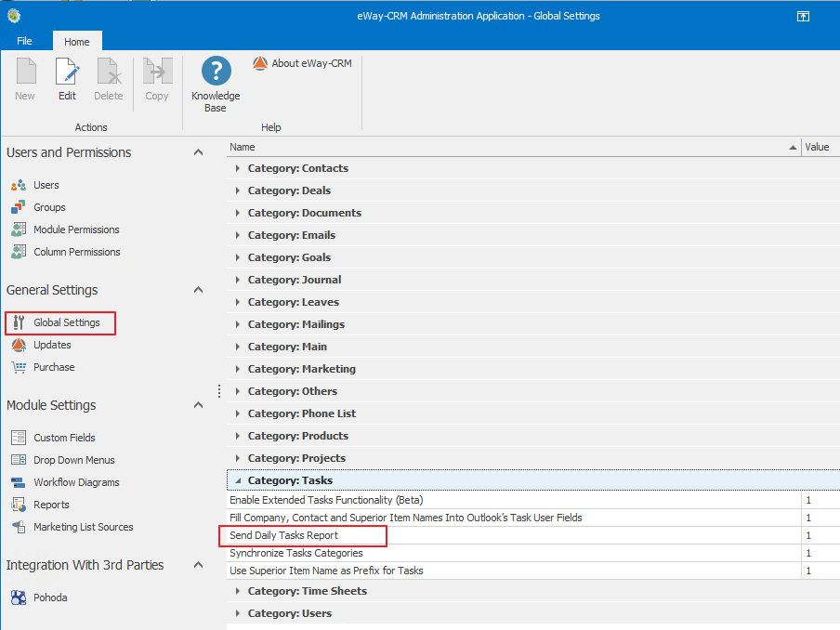Click the Drop Down Menus icon
This screenshot has height=630, width=840.
(19, 460)
